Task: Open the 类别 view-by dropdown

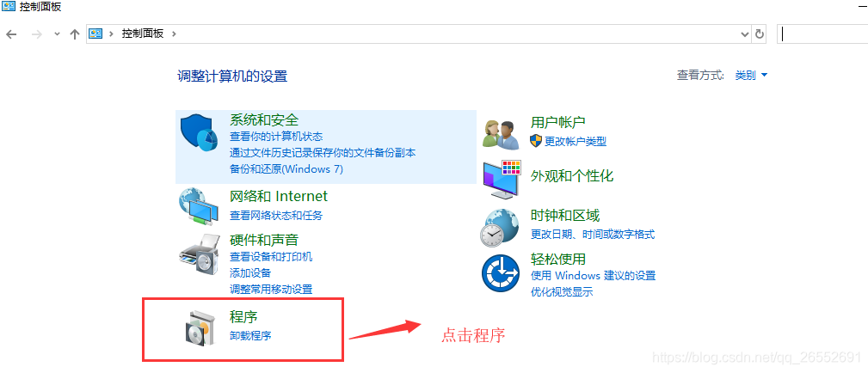Action: tap(751, 76)
